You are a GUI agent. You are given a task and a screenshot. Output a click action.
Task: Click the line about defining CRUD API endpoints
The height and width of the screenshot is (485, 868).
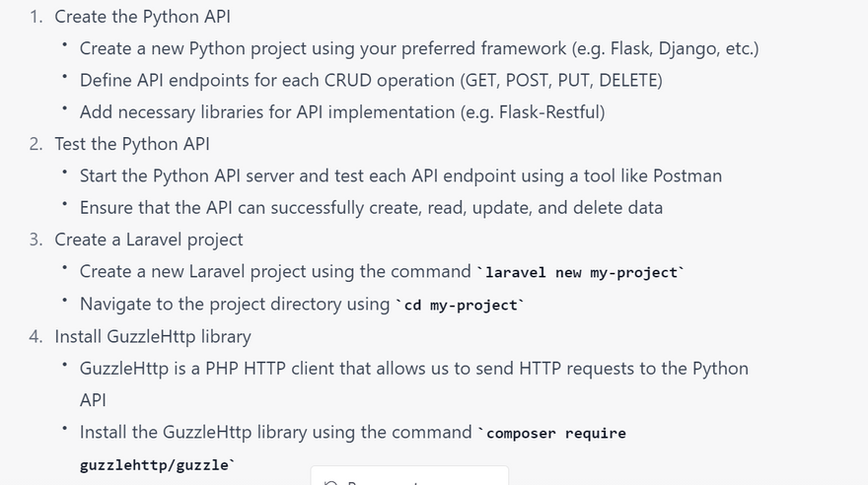371,80
